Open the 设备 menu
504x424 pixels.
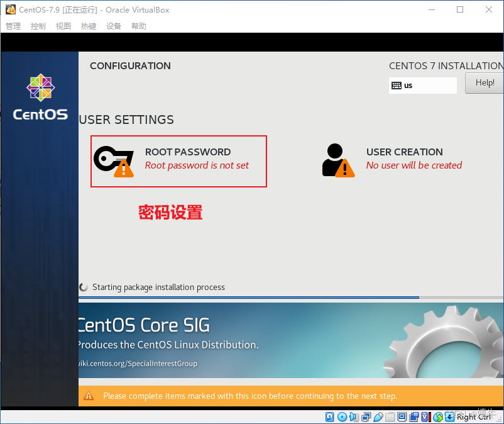tap(114, 26)
